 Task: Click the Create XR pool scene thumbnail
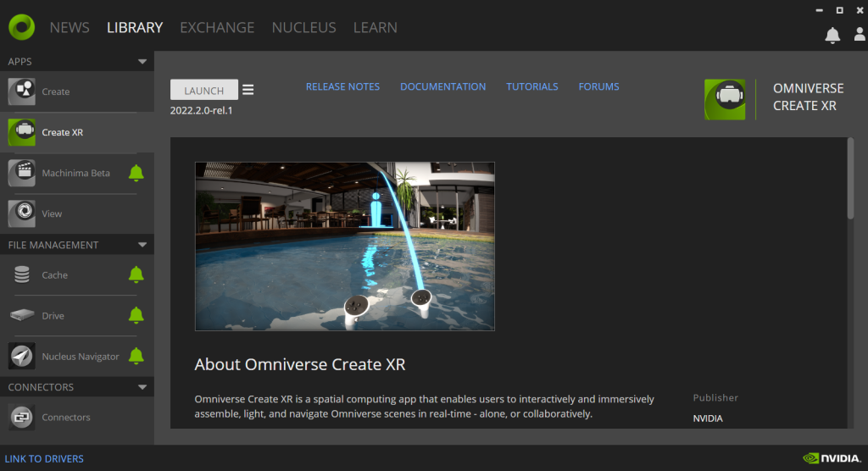coord(344,246)
